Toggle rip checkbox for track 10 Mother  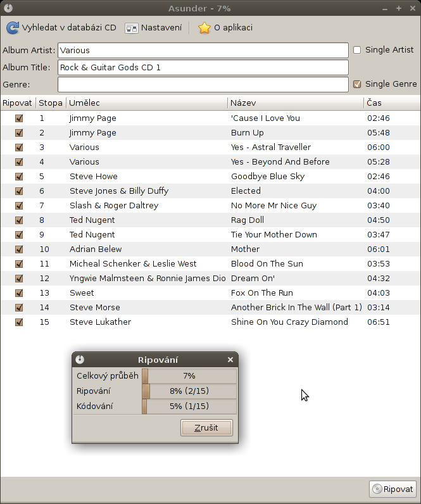(x=19, y=249)
